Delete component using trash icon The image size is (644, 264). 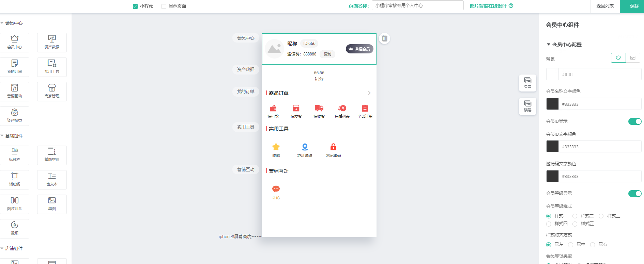(384, 38)
